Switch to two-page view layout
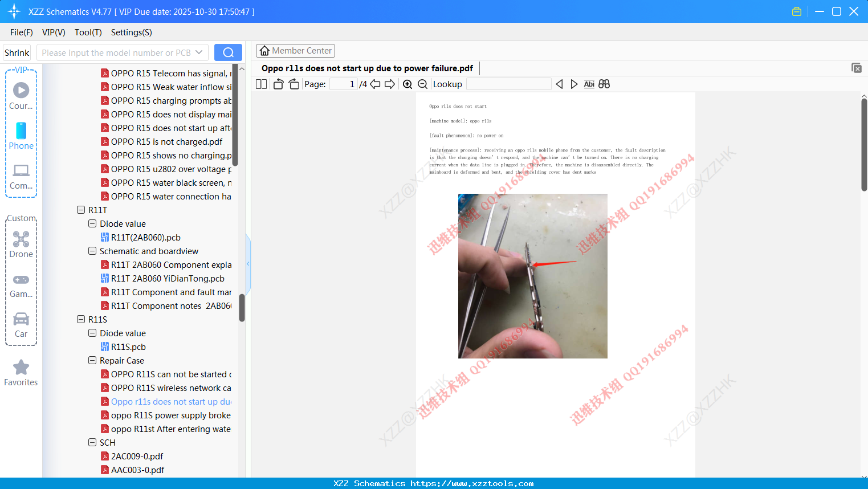868x489 pixels. [x=260, y=84]
